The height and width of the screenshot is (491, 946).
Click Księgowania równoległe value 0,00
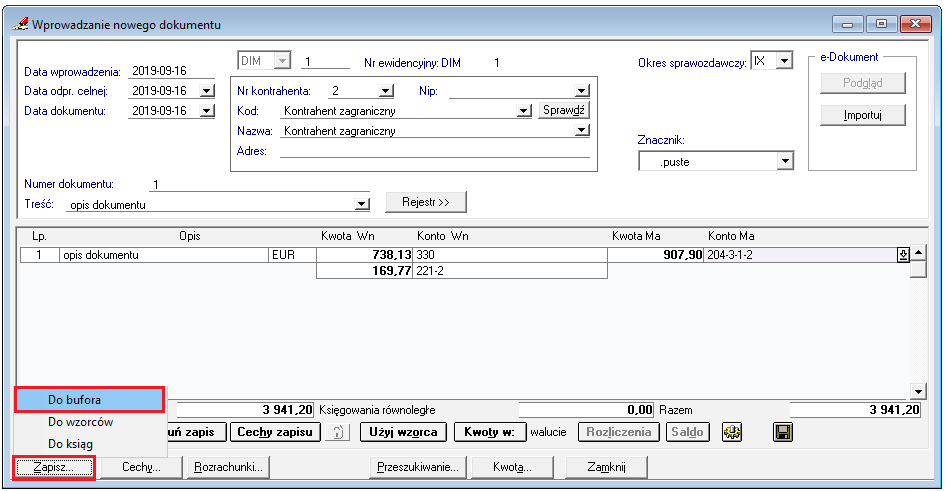pyautogui.click(x=586, y=410)
